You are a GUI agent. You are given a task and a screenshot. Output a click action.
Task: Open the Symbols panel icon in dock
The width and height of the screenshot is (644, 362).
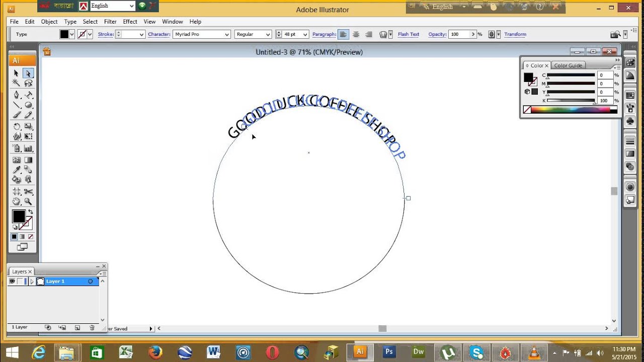click(630, 121)
